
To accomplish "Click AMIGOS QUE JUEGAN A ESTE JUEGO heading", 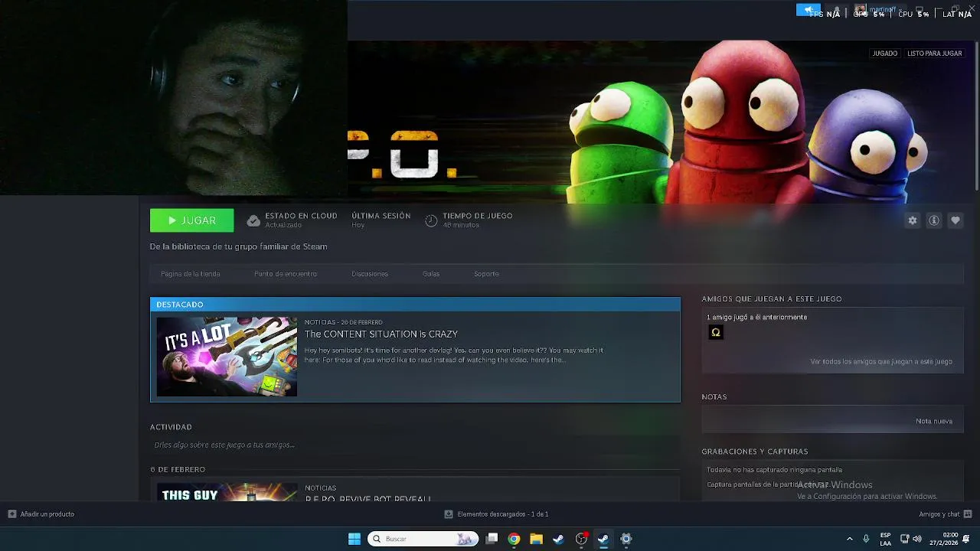I will tap(772, 298).
